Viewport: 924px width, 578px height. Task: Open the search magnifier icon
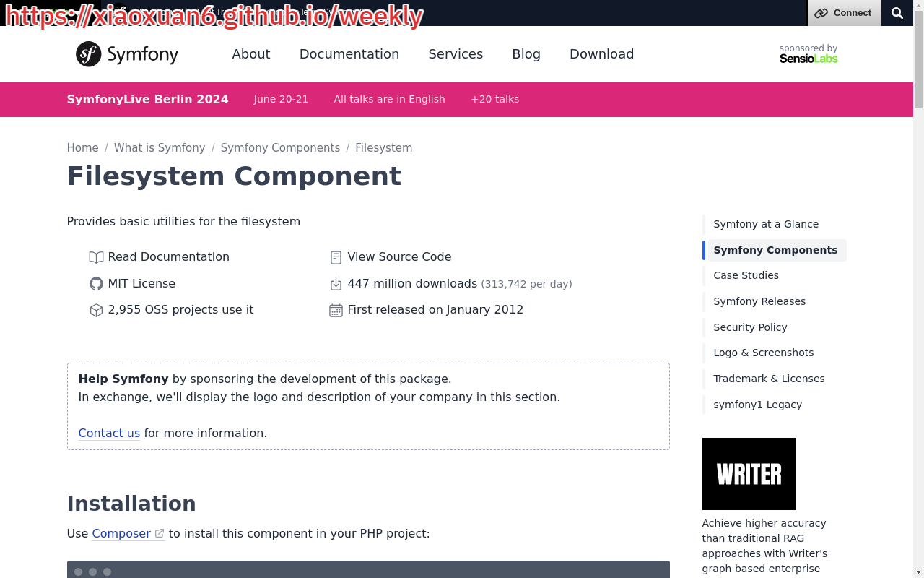point(897,13)
